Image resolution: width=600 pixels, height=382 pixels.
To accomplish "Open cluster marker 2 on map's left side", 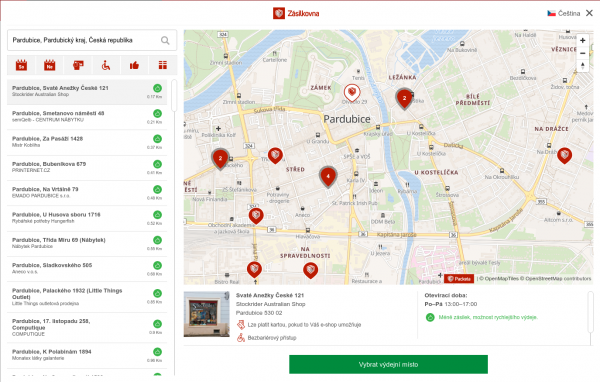I will (x=220, y=159).
